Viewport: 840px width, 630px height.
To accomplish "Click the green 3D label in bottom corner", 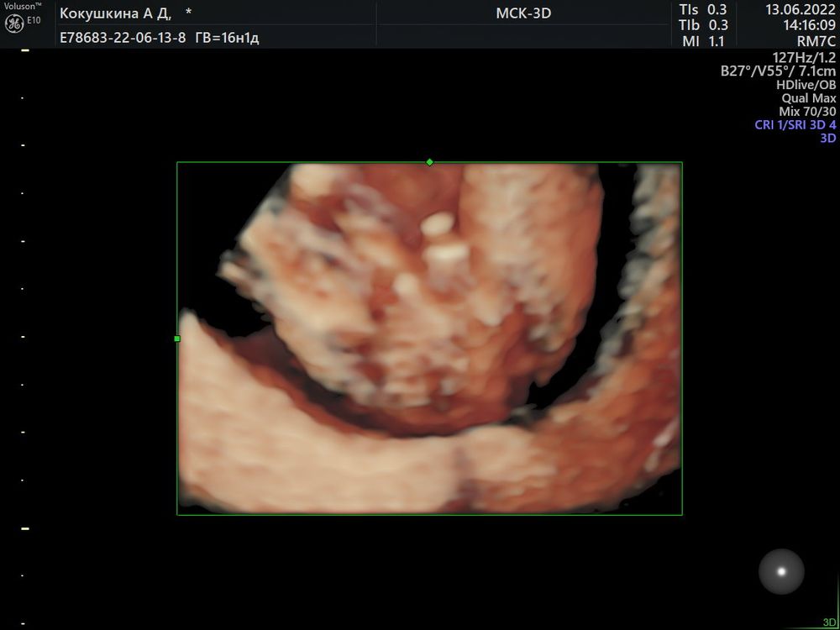I will coord(829,622).
